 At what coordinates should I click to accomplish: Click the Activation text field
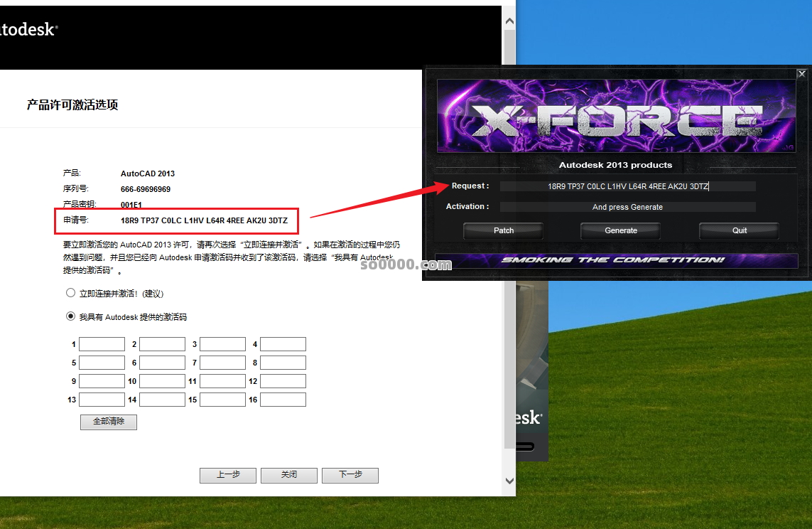(627, 207)
